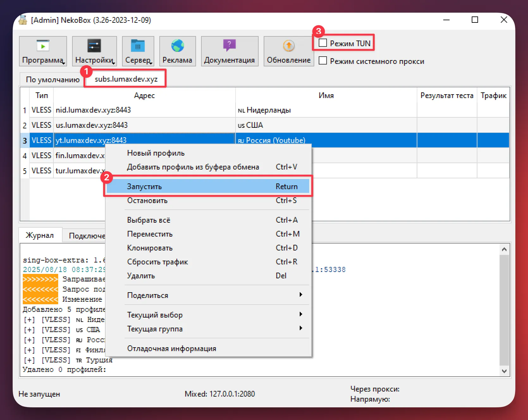This screenshot has width=528, height=420.
Task: Click the Через прокси traffic label
Action: point(375,389)
